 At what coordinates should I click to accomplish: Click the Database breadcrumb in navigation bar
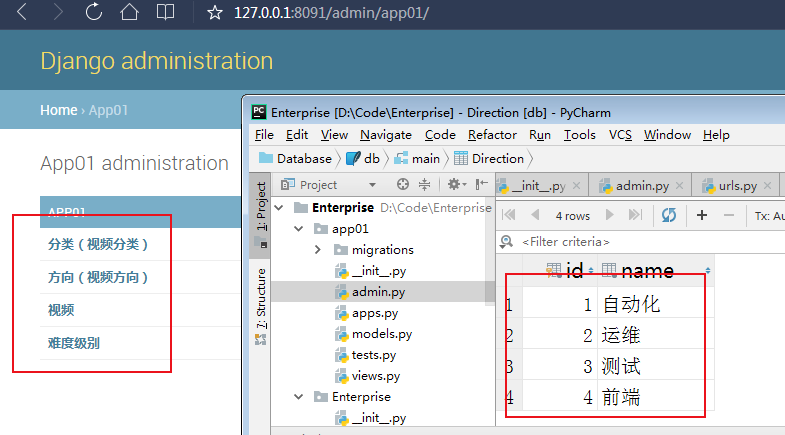click(x=295, y=159)
